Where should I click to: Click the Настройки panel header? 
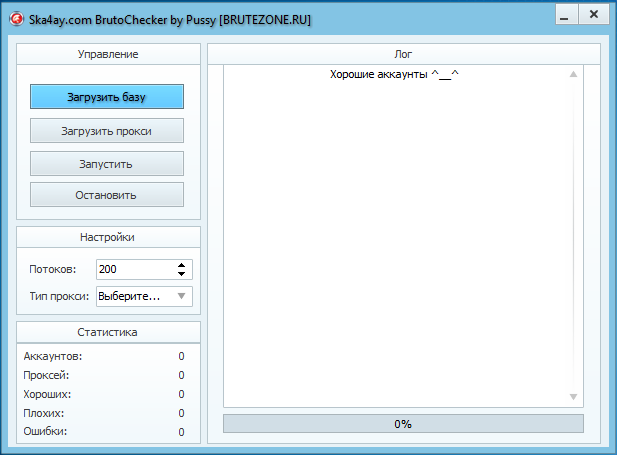(x=108, y=237)
